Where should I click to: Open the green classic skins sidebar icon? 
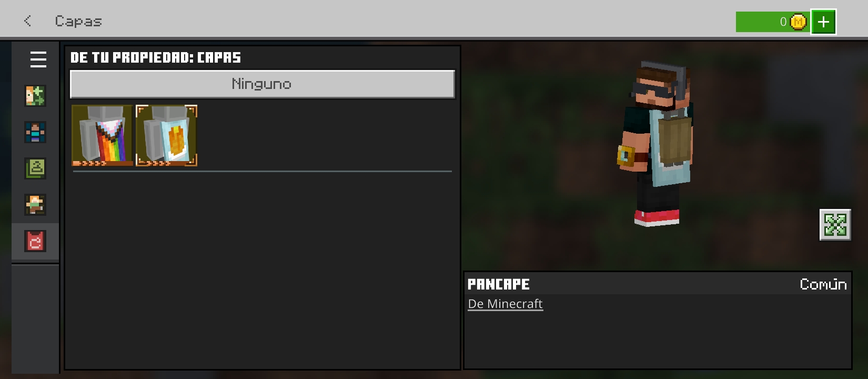(35, 168)
